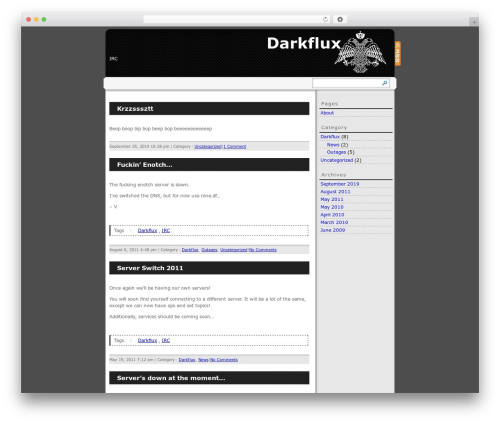Screen dimensions: 500x423
Task: Open a new tab with plus button
Action: tap(474, 22)
